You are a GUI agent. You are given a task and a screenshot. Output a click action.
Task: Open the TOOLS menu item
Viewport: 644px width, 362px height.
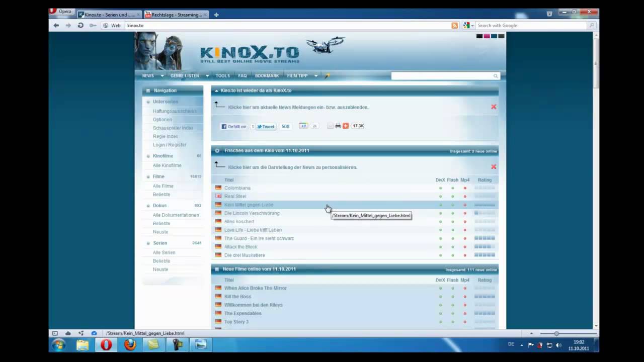point(222,76)
